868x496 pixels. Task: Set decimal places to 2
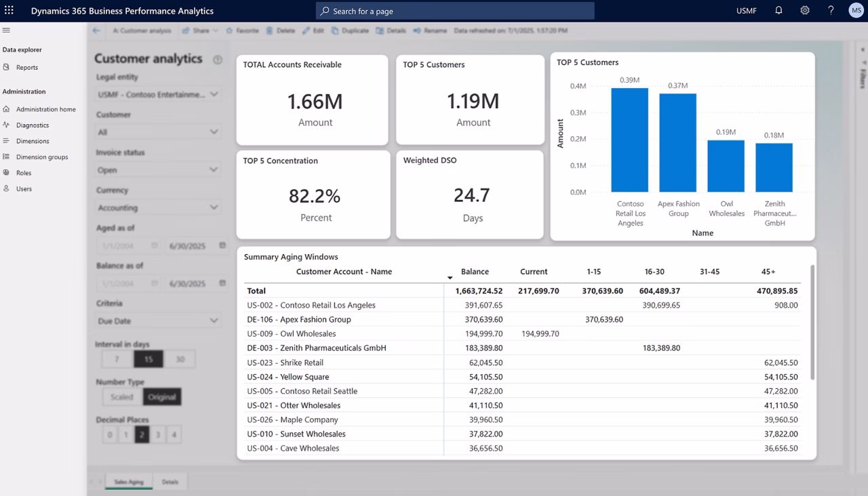[142, 435]
